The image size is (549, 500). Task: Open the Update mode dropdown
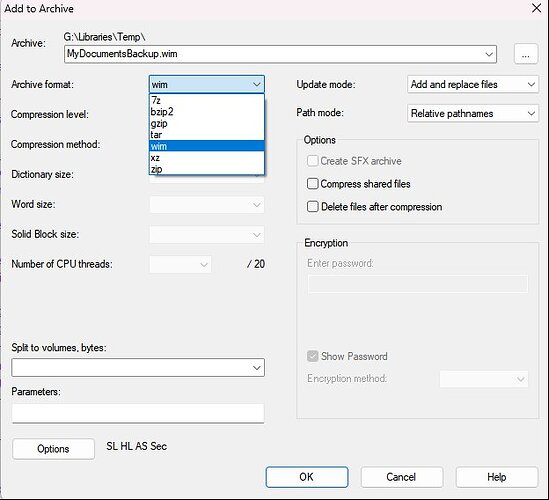[x=473, y=84]
